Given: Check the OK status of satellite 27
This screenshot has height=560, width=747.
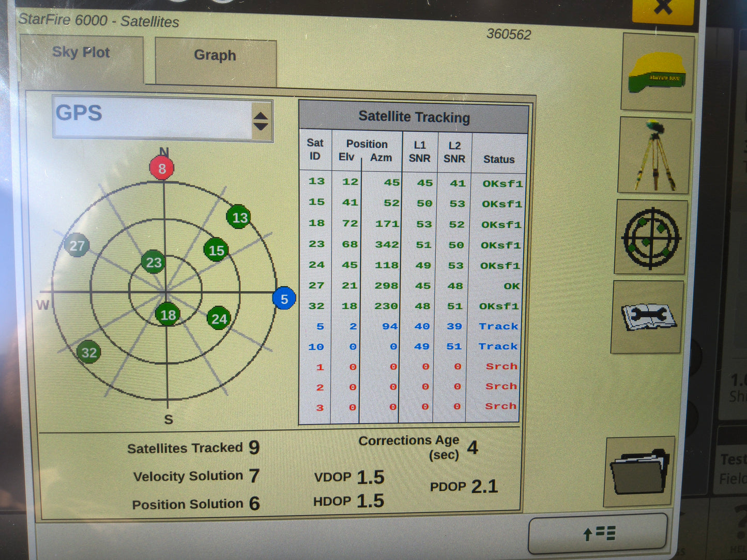Looking at the screenshot, I should (x=511, y=285).
